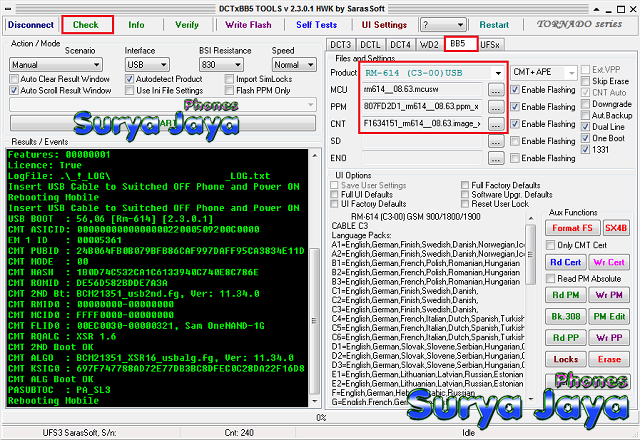Run the Verify function
This screenshot has height=440, width=640.
(x=187, y=25)
